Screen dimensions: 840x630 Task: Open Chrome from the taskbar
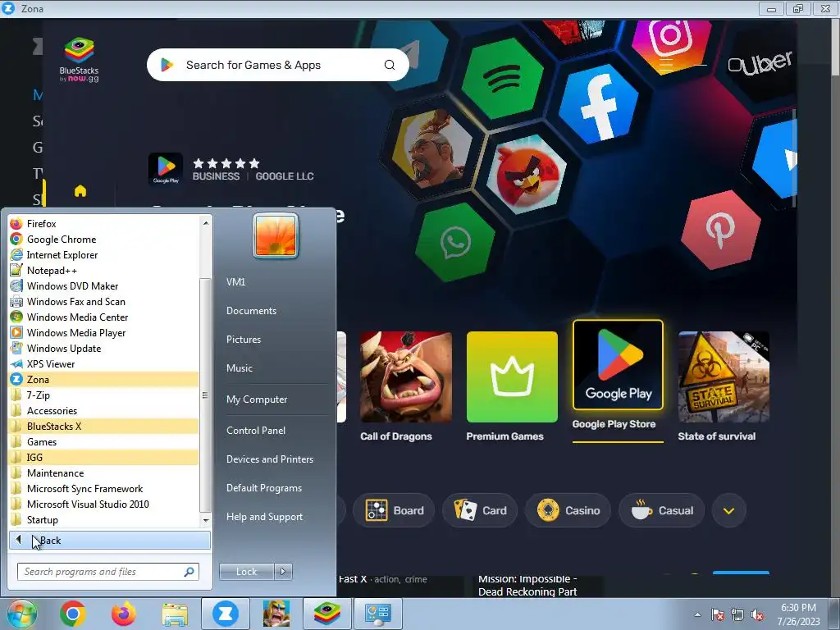[x=73, y=614]
